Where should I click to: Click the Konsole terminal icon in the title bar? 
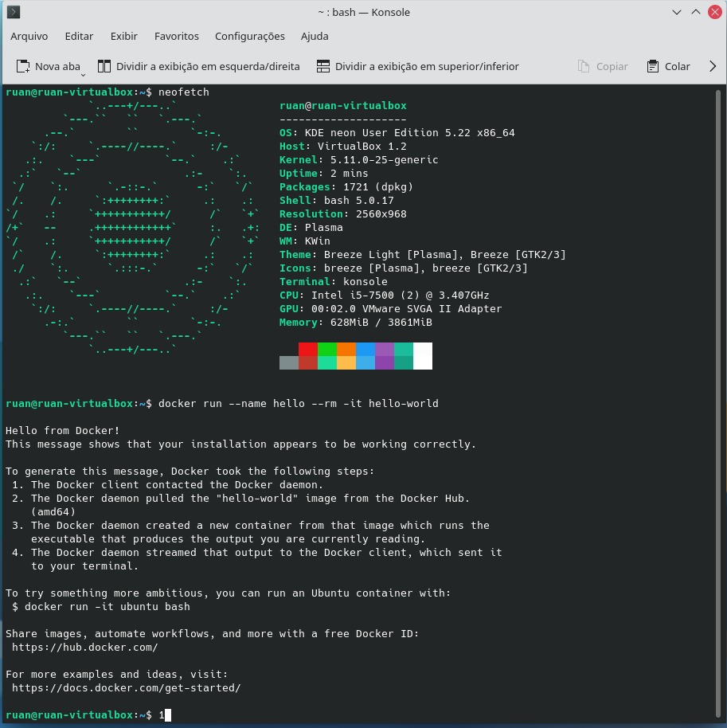pyautogui.click(x=14, y=12)
